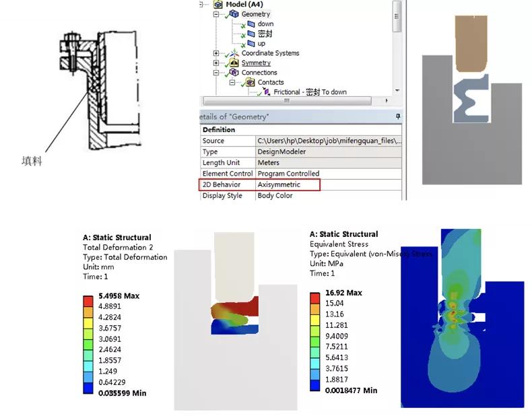This screenshot has width=532, height=416.
Task: Click the body icon beside 'up'
Action: (x=251, y=43)
